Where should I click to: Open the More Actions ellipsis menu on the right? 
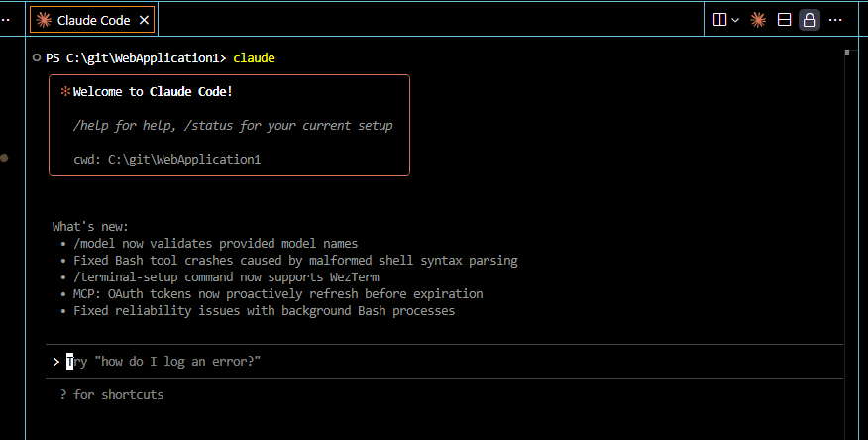click(835, 20)
